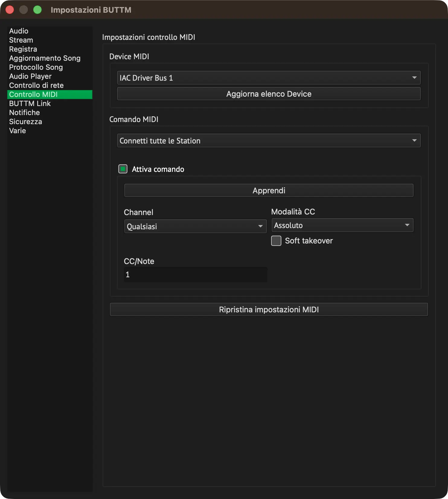Click the Apprendi button
Screen dimensions: 448x499
coord(269,191)
